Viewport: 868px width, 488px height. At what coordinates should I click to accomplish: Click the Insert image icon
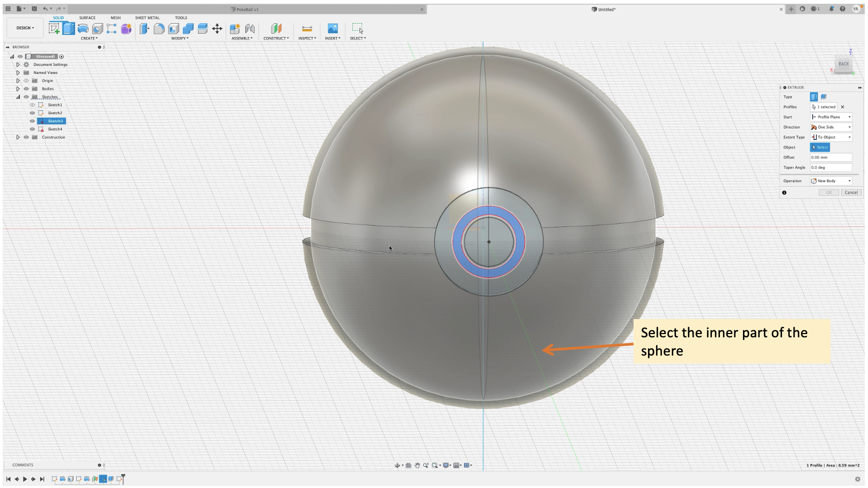[333, 28]
